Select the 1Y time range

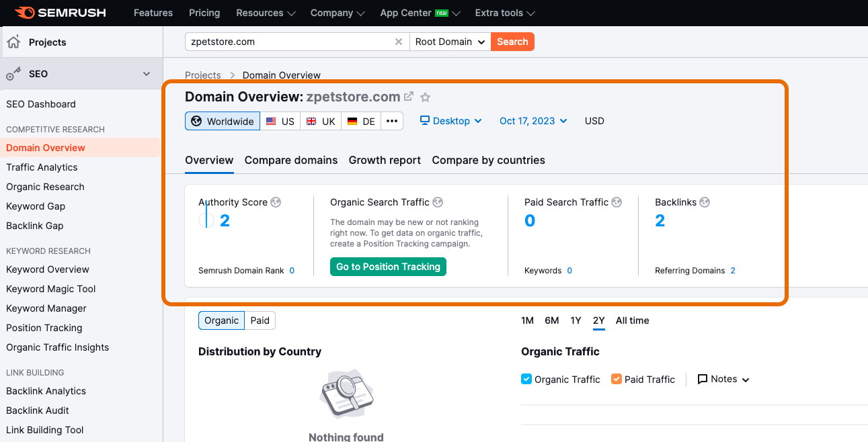(x=576, y=320)
